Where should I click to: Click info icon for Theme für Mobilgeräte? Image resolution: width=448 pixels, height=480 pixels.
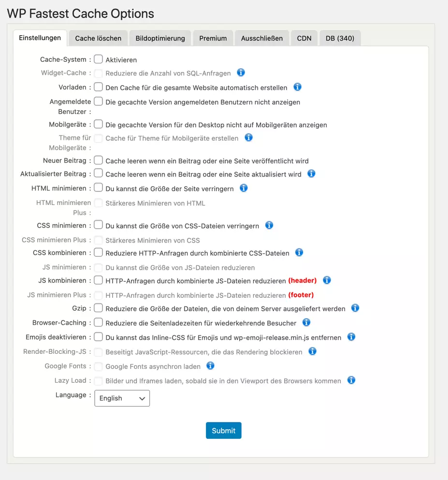point(248,137)
